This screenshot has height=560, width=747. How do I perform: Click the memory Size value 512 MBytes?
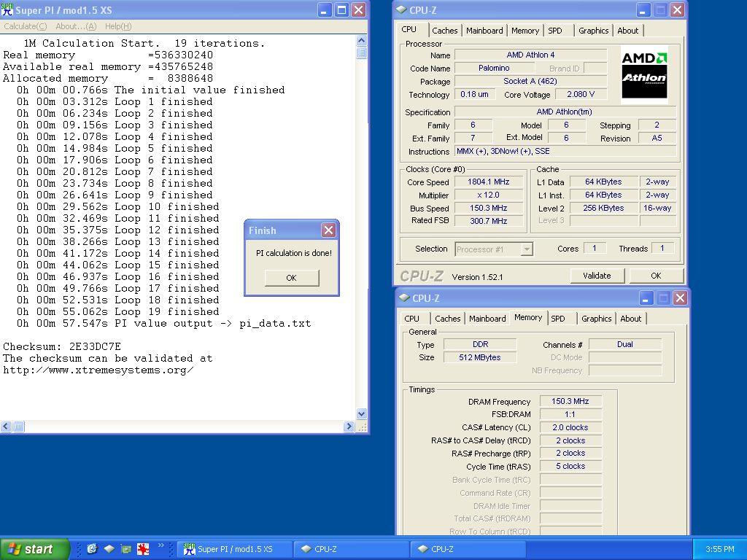pos(480,357)
